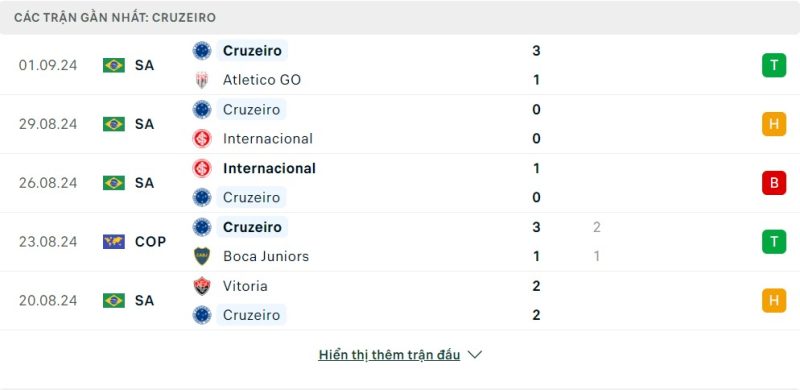The height and width of the screenshot is (390, 800).
Task: Open Hiển thị thêm trận đấu link
Action: click(389, 355)
